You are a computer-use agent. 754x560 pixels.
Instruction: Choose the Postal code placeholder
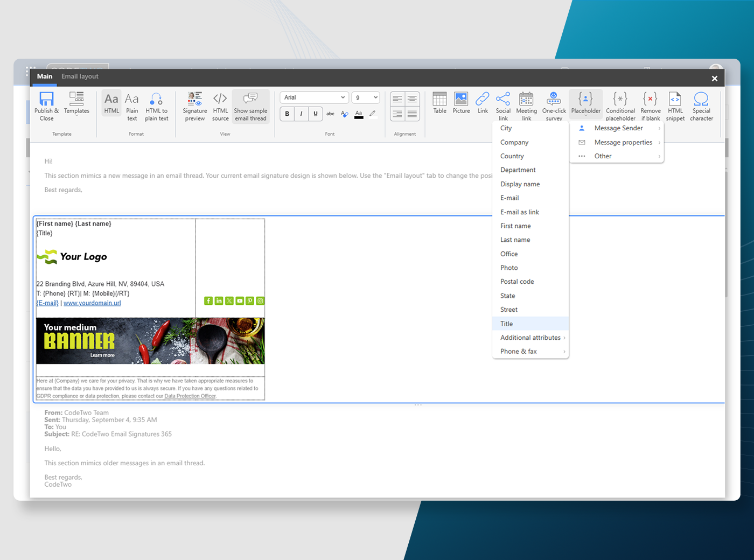coord(530,282)
